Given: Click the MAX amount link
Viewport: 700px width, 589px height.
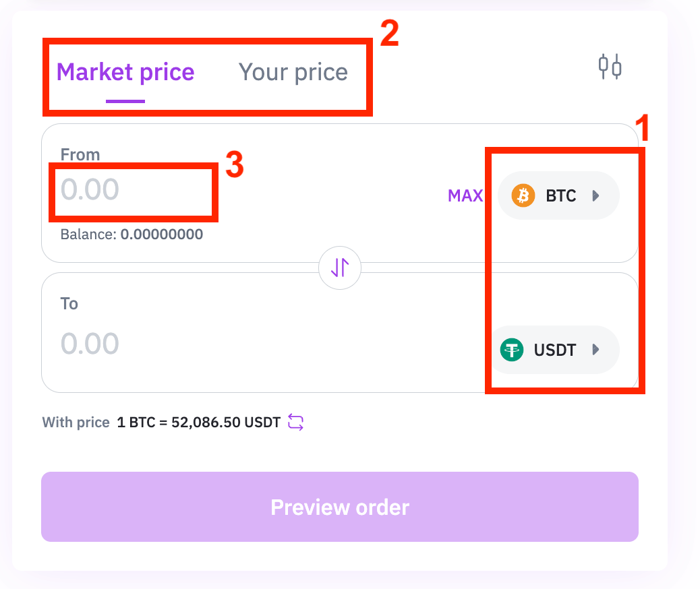Looking at the screenshot, I should click(x=465, y=195).
